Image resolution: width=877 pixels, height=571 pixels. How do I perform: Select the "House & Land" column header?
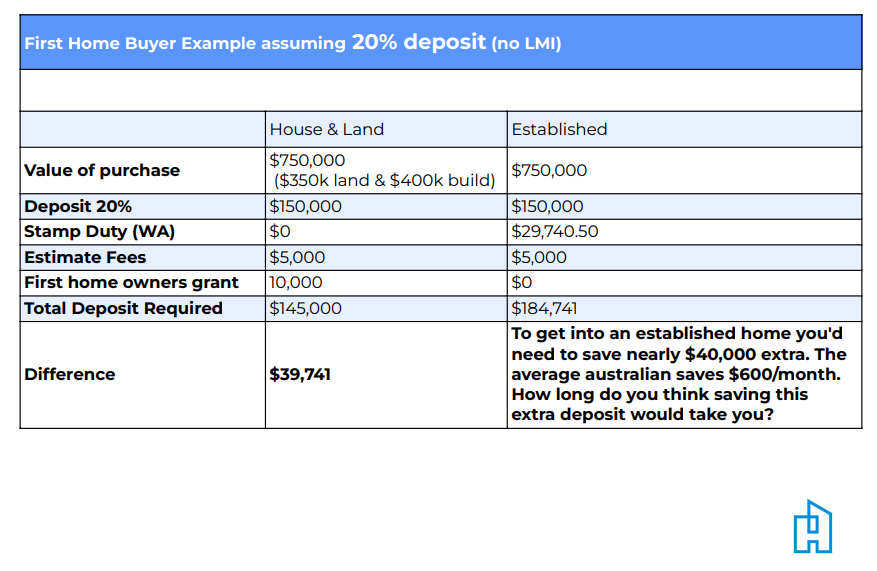(x=327, y=129)
